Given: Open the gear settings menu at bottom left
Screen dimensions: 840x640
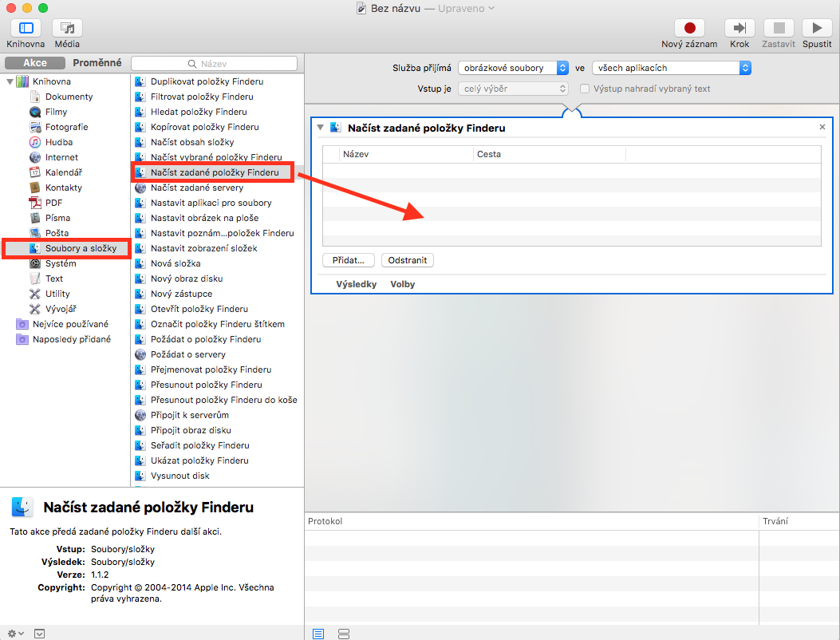Looking at the screenshot, I should (x=15, y=633).
